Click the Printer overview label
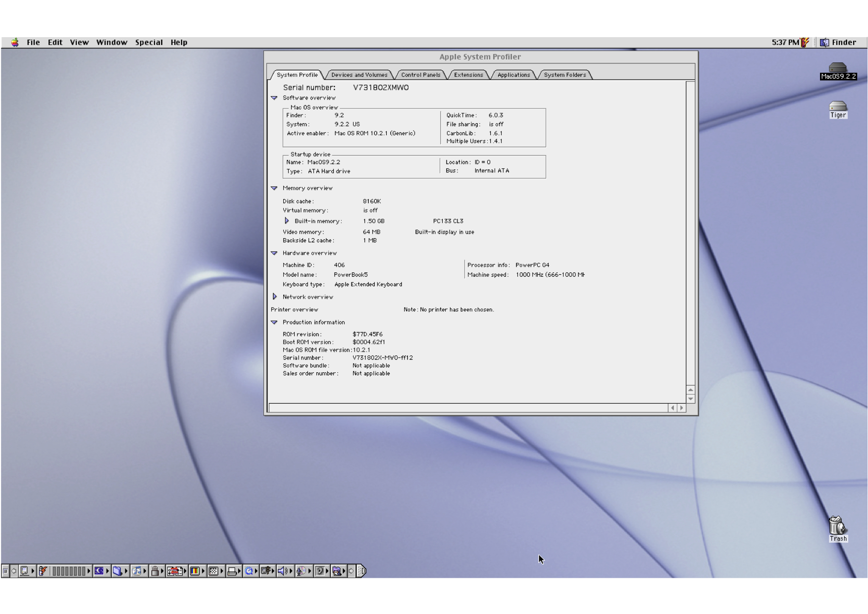 tap(294, 309)
